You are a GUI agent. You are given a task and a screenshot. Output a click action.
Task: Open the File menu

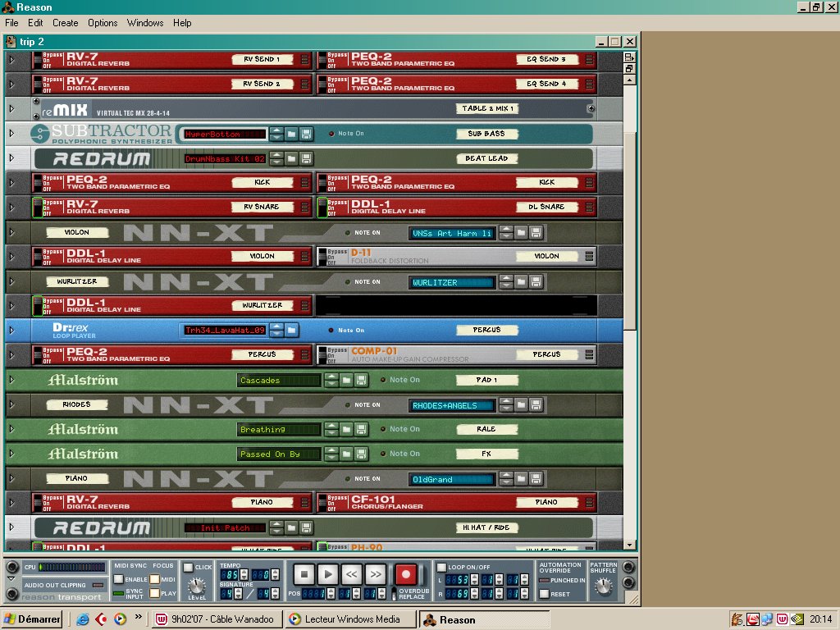(x=11, y=23)
